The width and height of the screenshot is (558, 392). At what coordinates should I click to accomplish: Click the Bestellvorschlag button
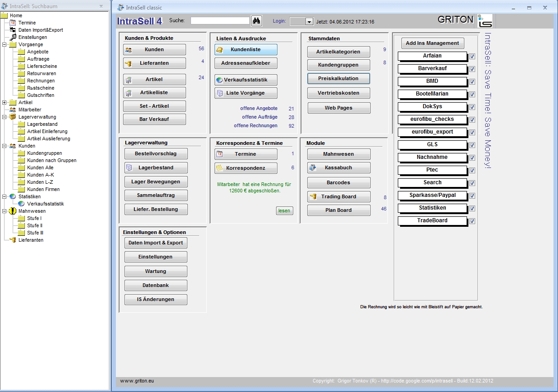coord(156,154)
